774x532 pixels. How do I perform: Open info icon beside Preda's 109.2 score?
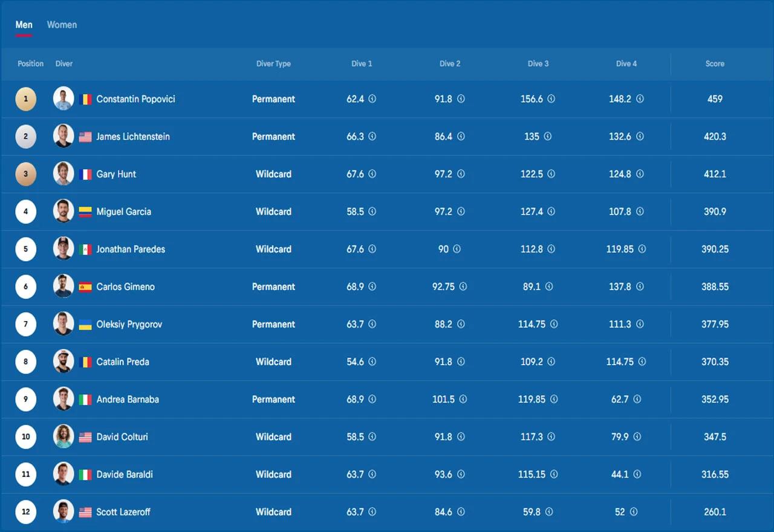coord(551,362)
